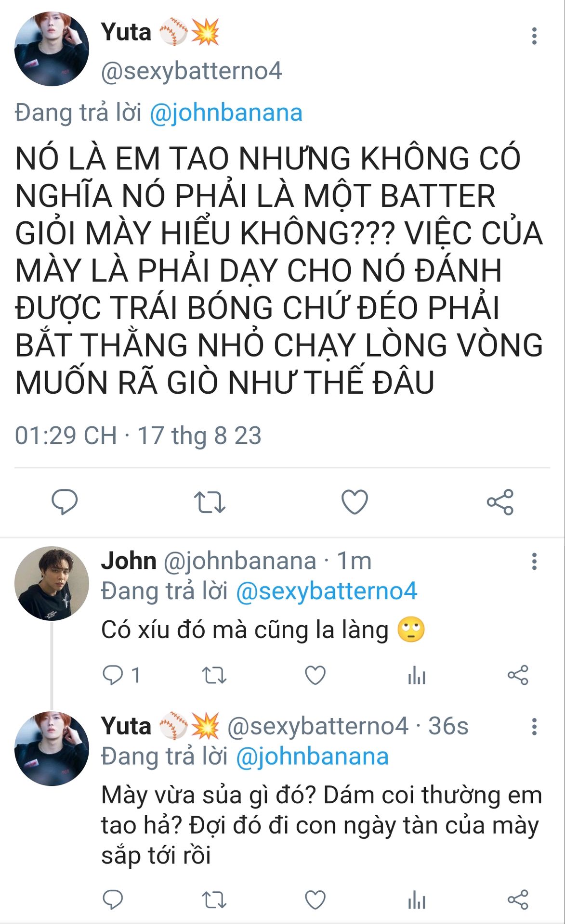This screenshot has width=565, height=924.
Task: View analytics for John's reply
Action: (x=417, y=675)
